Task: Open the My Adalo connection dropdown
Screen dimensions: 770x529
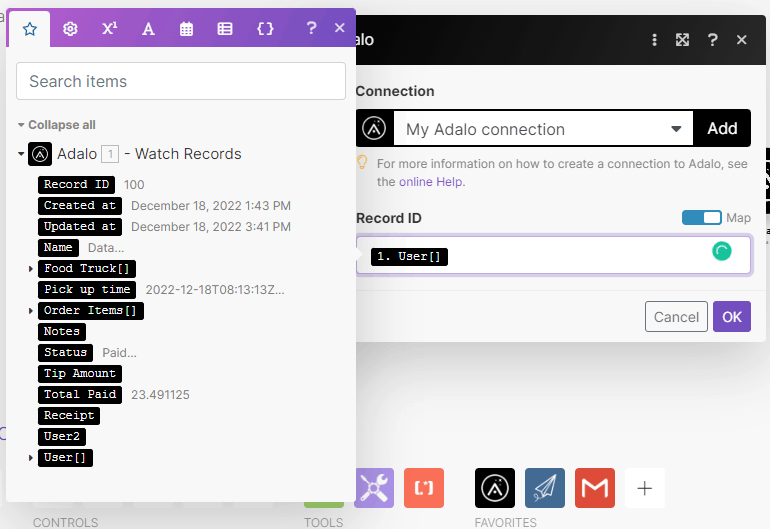Action: coord(543,129)
